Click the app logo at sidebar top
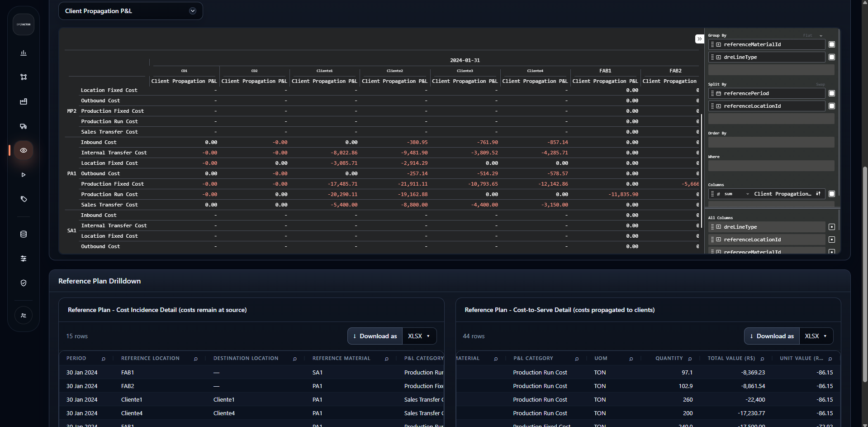 (x=24, y=24)
